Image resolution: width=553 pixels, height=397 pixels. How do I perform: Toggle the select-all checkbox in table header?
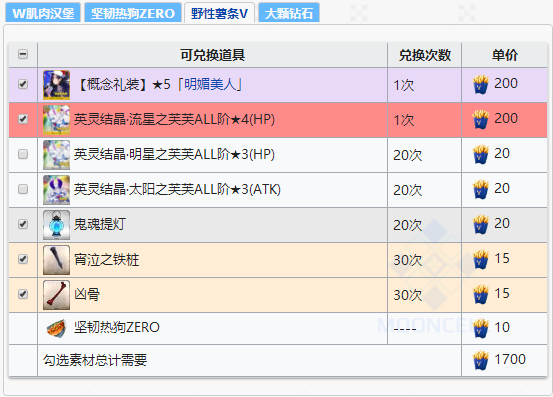(x=23, y=54)
